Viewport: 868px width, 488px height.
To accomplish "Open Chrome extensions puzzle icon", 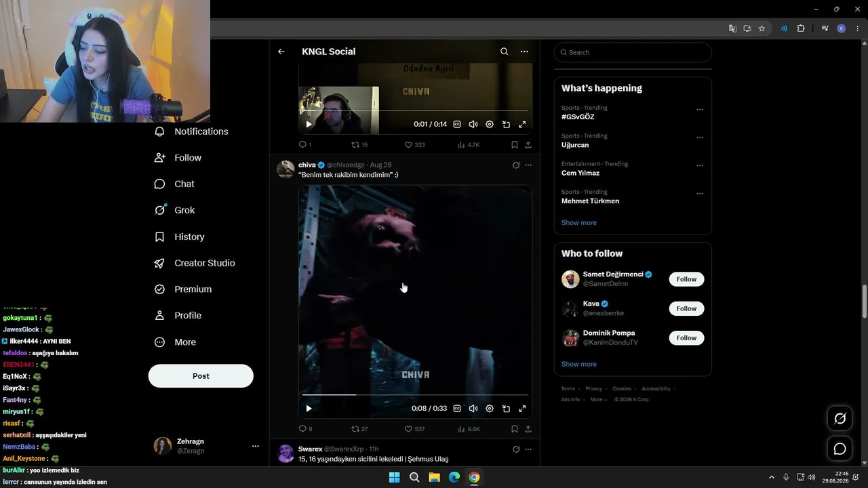I will (x=801, y=28).
